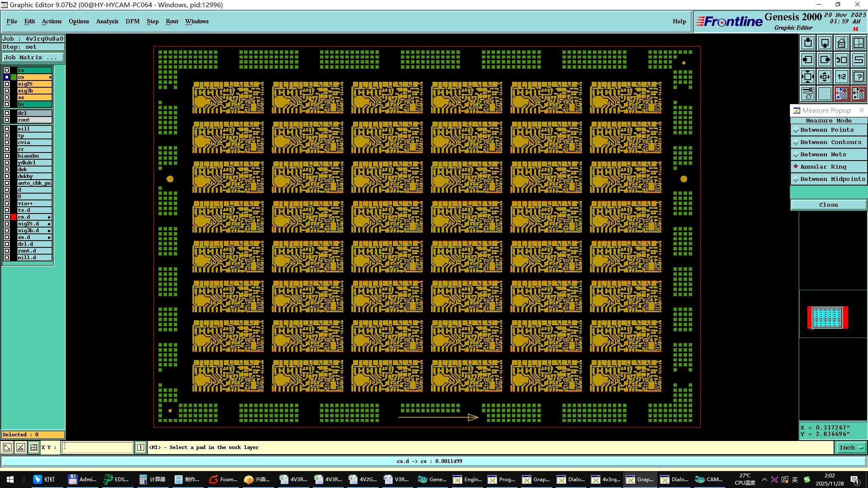Click the help question mark icon
The height and width of the screenshot is (488, 868).
click(859, 77)
